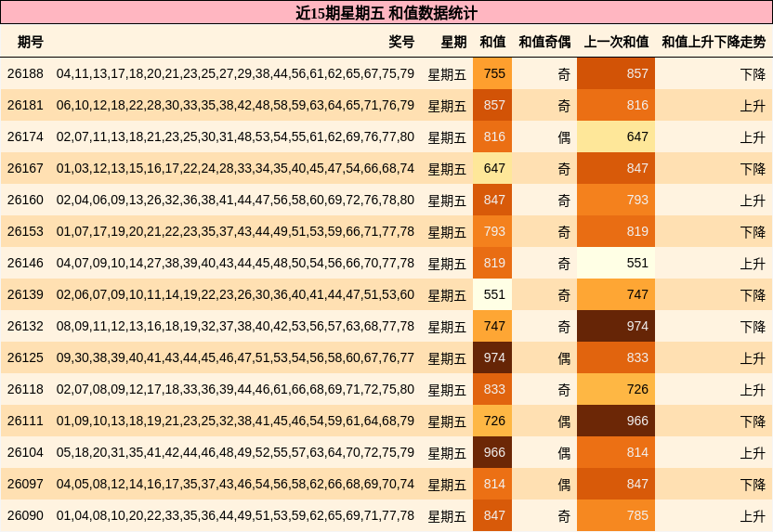Click the 奇 parity cell in row 26090
The height and width of the screenshot is (532, 773).
point(564,516)
